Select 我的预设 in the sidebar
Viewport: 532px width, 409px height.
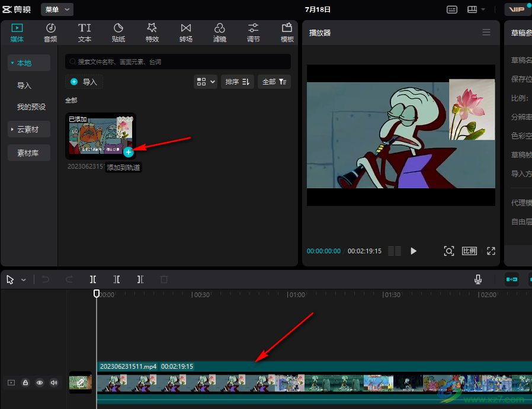point(31,107)
